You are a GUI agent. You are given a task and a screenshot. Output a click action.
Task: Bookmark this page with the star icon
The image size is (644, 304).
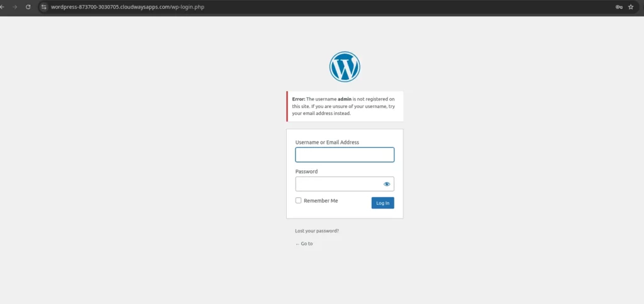631,7
